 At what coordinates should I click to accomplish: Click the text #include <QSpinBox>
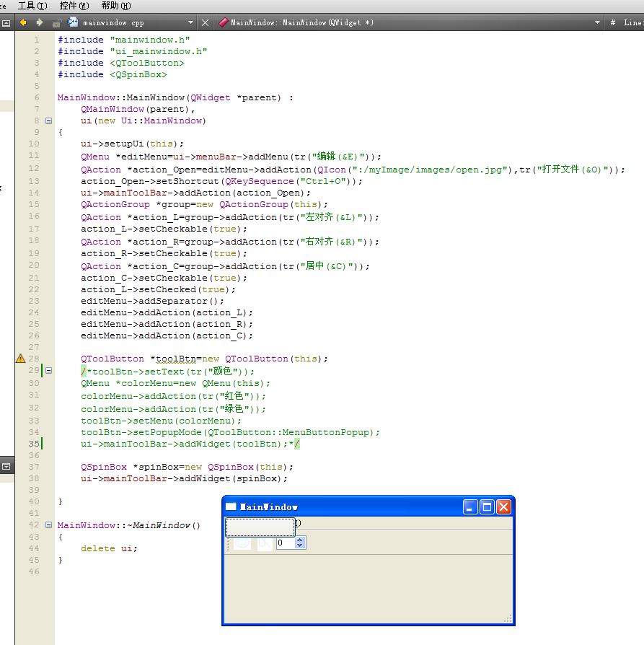[113, 74]
